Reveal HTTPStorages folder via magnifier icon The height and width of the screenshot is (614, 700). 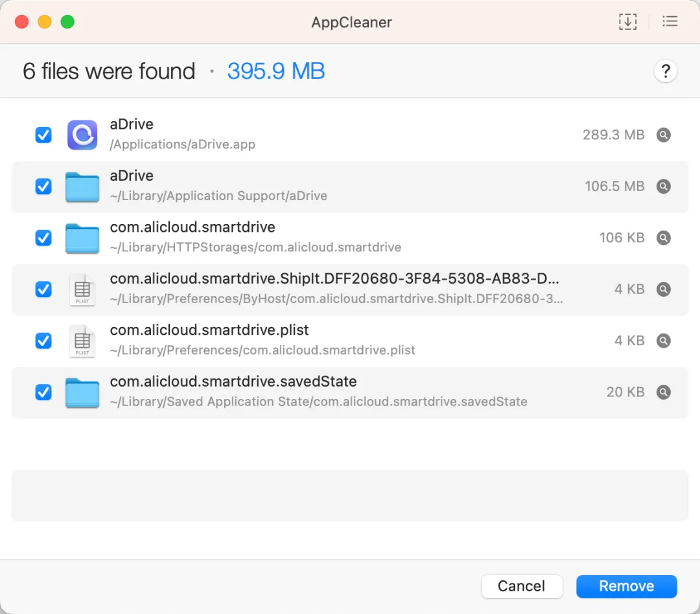[664, 238]
